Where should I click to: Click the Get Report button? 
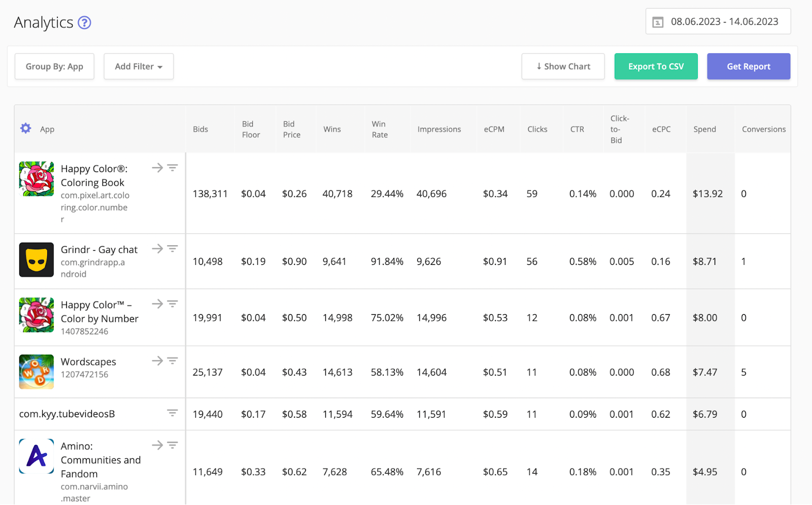[x=749, y=66]
